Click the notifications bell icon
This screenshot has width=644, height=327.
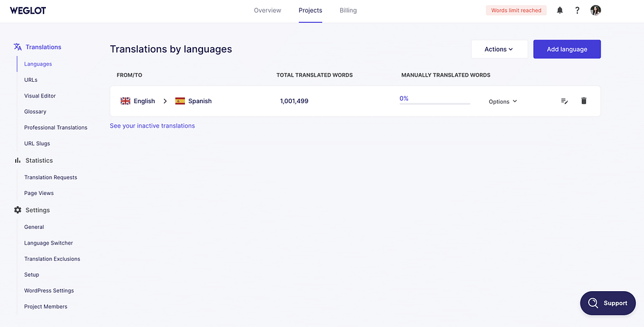tap(560, 11)
